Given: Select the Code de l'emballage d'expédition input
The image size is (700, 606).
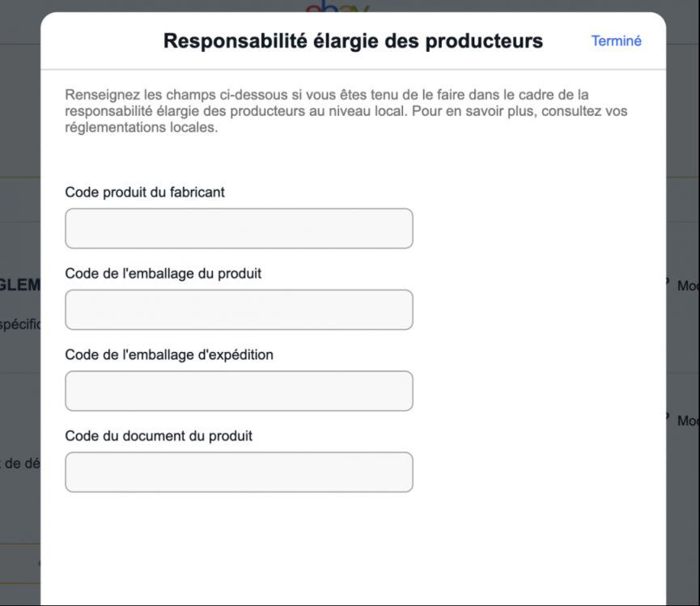Looking at the screenshot, I should pos(239,391).
